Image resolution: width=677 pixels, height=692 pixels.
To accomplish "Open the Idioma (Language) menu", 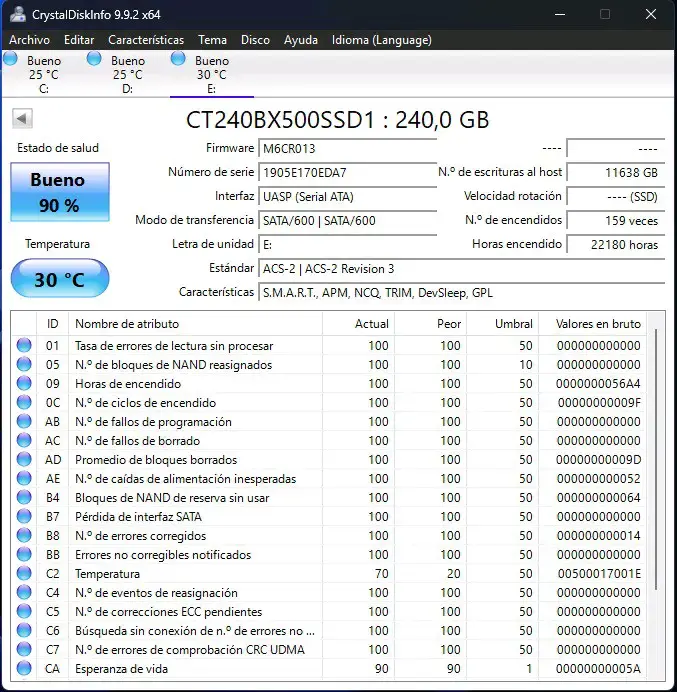I will (x=382, y=40).
